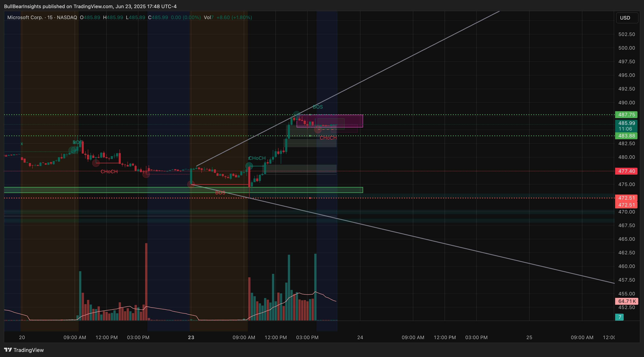Click the date label 24 on time axis

click(x=360, y=337)
